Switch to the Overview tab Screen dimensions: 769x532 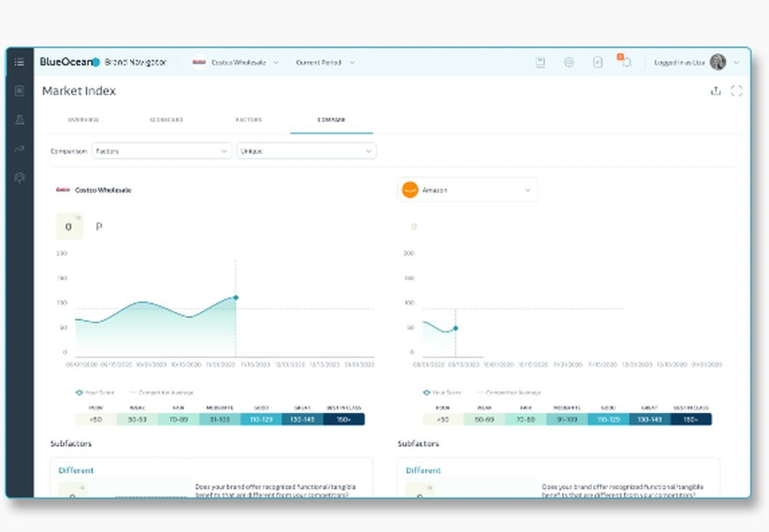click(83, 120)
